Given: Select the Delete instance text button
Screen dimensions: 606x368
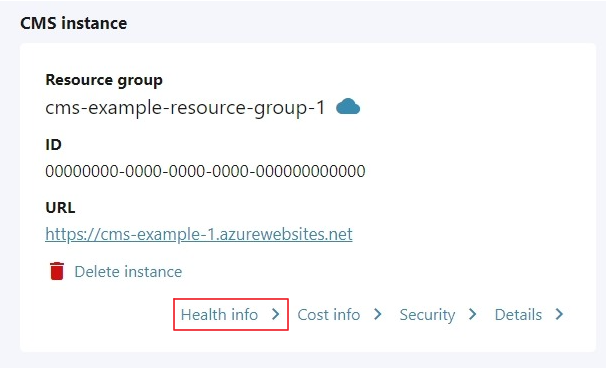Looking at the screenshot, I should (128, 272).
